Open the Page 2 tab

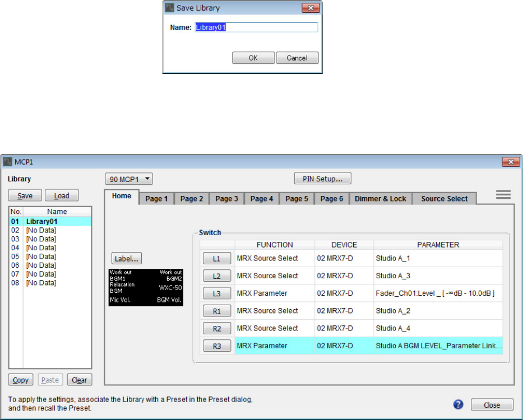(x=192, y=199)
